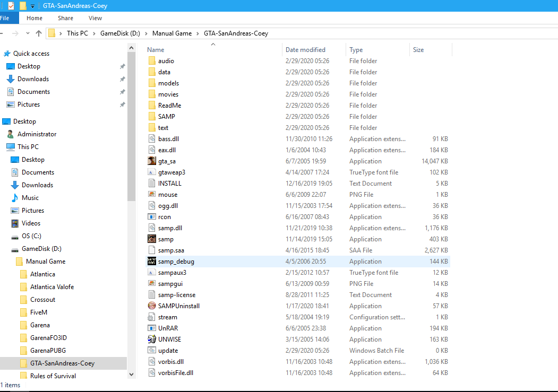
Task: Select the eax.dll file name
Action: (167, 150)
